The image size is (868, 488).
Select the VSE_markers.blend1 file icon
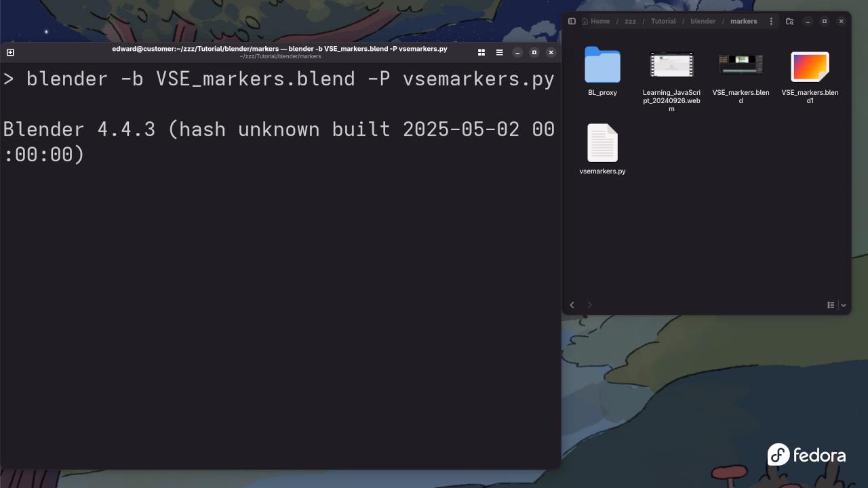click(x=810, y=66)
